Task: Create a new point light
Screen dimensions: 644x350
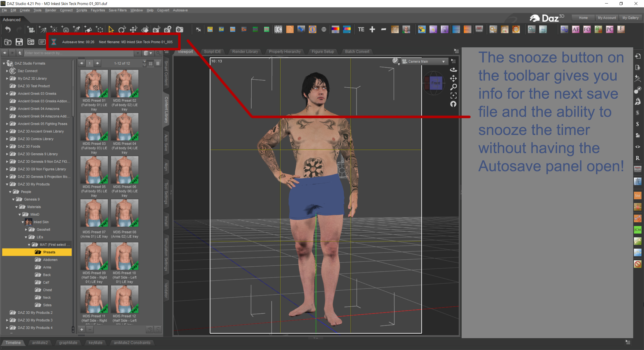Action: point(54,29)
